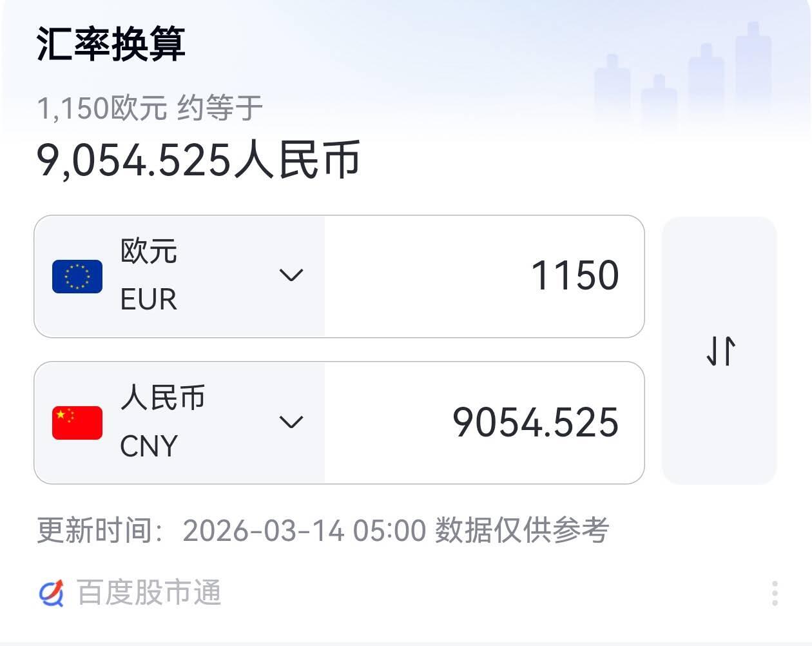Expand the EUR currency dropdown chevron
The height and width of the screenshot is (646, 812).
[292, 276]
